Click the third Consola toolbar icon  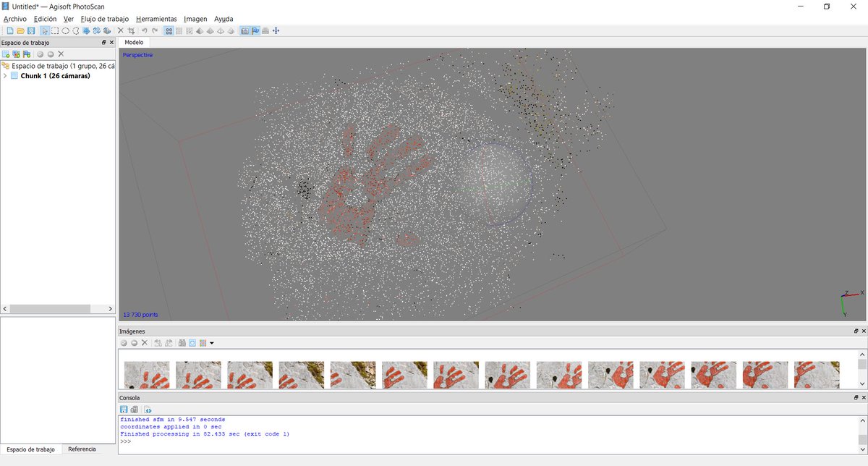click(x=148, y=410)
